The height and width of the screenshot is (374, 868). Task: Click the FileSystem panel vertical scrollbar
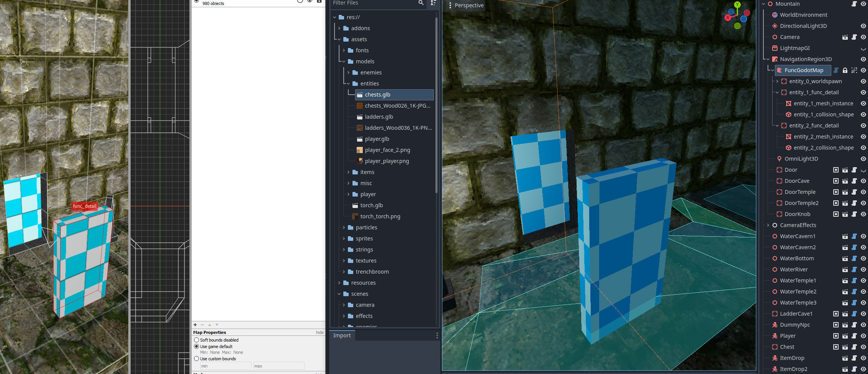436,105
